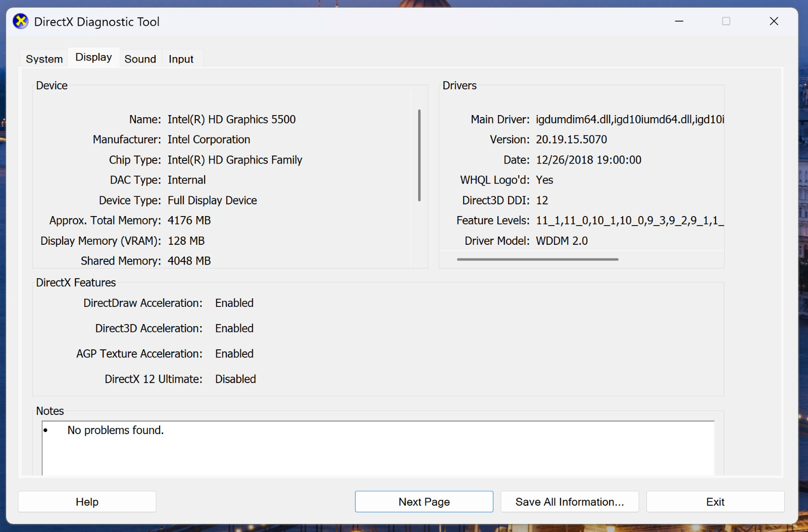
Task: Click the Main Driver value 'igdumdim64.dll'
Action: [x=574, y=120]
